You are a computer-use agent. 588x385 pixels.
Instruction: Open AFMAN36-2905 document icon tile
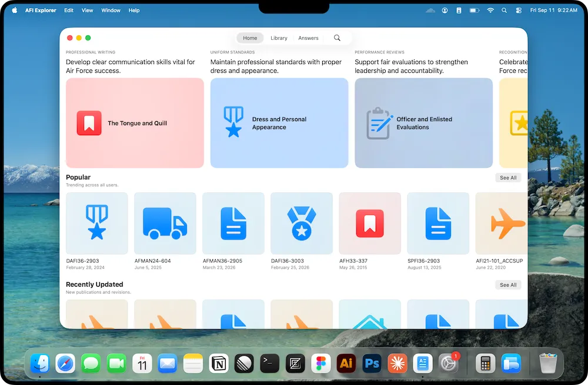click(233, 223)
